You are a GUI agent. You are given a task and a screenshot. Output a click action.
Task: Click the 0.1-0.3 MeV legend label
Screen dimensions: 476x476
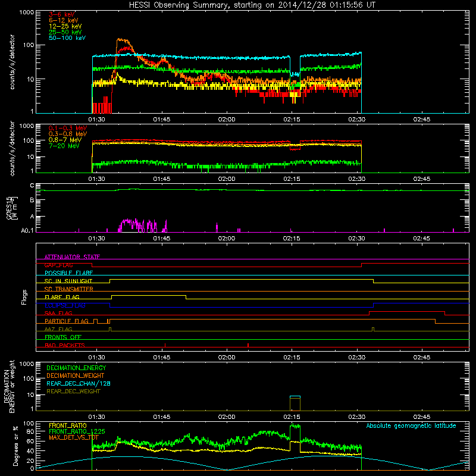pyautogui.click(x=68, y=128)
